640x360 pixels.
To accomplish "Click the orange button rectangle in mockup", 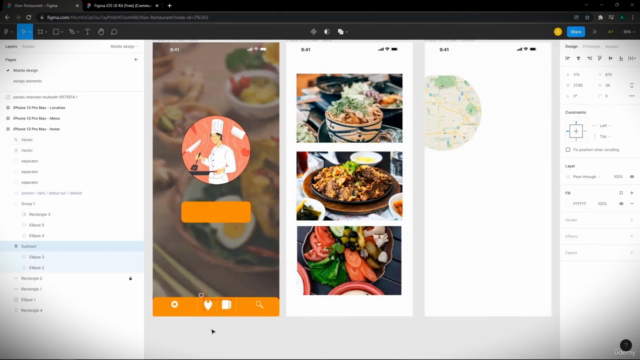I will [216, 212].
